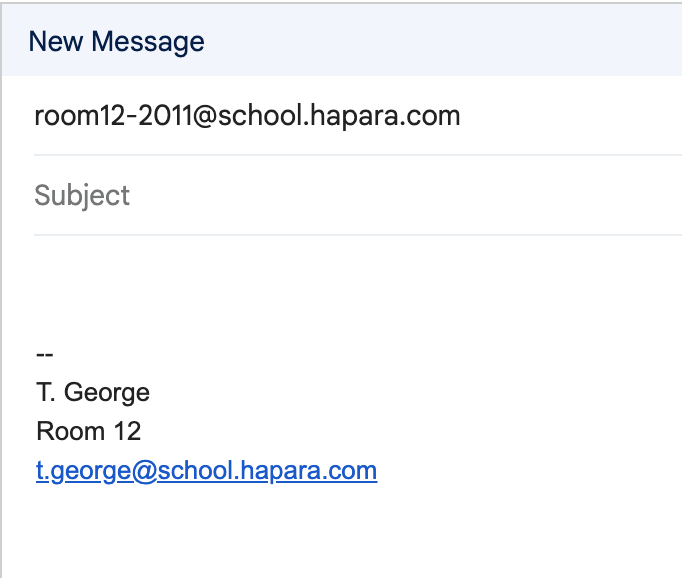Click the hapara.com portion of signature link
The image size is (682, 578).
click(x=308, y=471)
